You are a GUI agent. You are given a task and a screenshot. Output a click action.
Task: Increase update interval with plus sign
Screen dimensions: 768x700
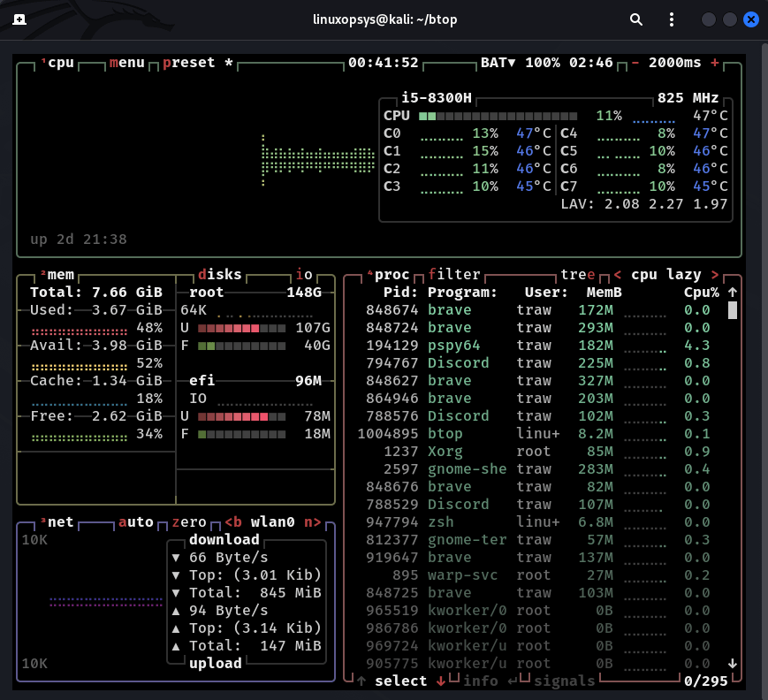[x=714, y=63]
